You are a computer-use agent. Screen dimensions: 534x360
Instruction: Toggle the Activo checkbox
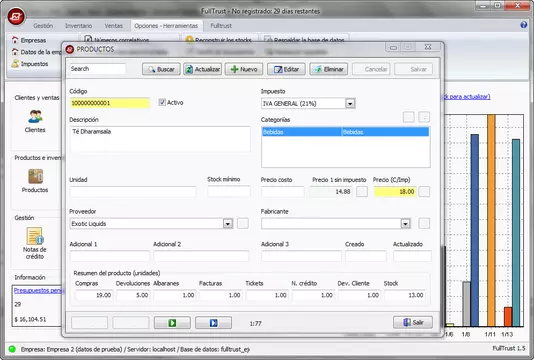(x=162, y=102)
